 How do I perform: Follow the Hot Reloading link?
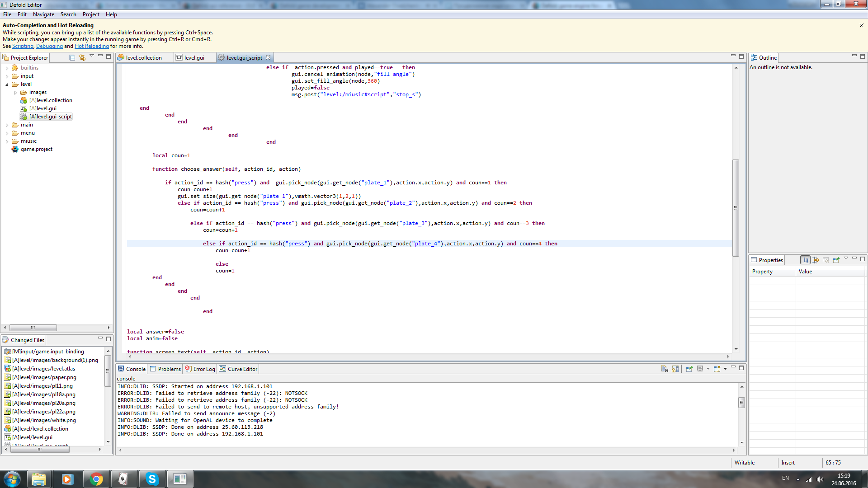click(x=91, y=46)
